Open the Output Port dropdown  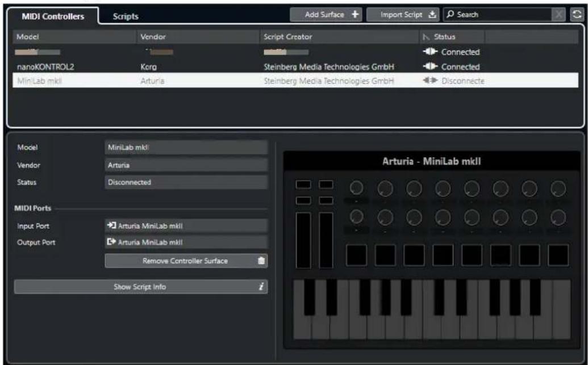pyautogui.click(x=186, y=242)
